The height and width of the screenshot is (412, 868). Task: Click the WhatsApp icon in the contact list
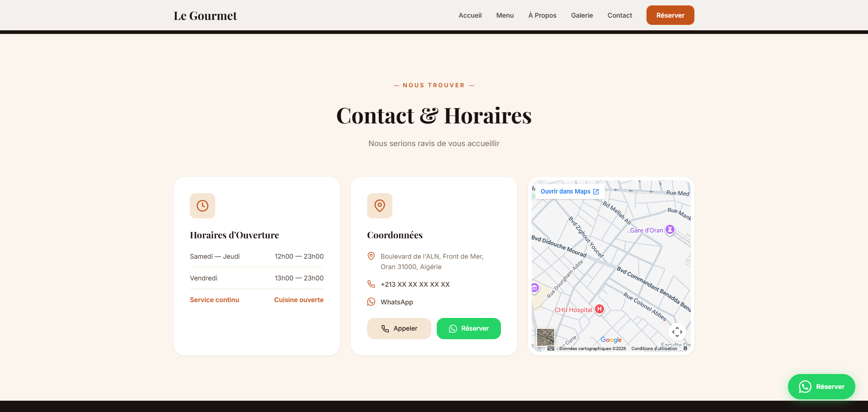(371, 302)
